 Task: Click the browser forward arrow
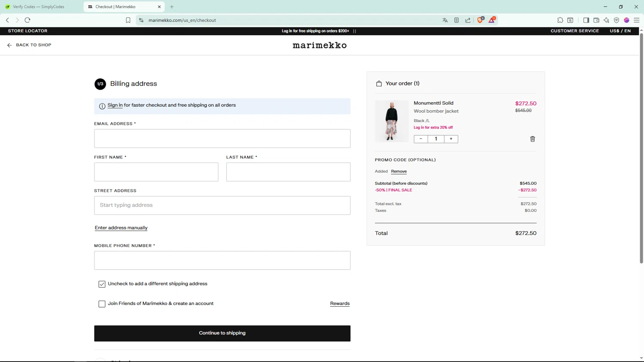[x=17, y=20]
